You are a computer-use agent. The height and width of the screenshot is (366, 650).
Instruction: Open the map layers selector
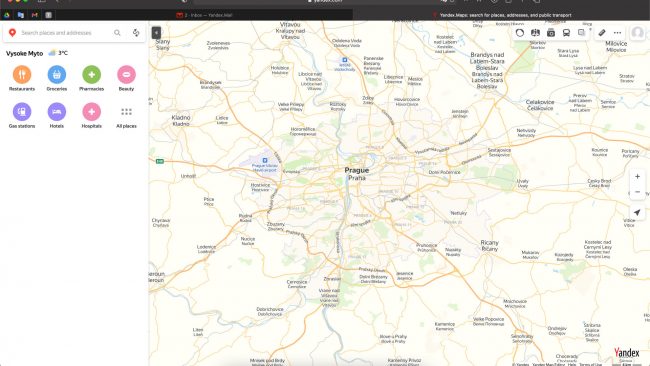tap(582, 33)
